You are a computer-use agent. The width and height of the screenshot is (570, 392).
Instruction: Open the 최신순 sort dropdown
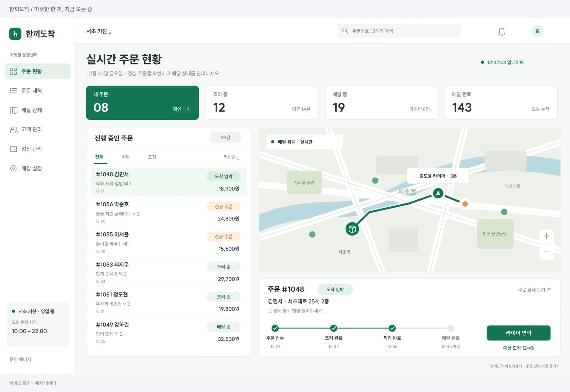[x=231, y=157]
